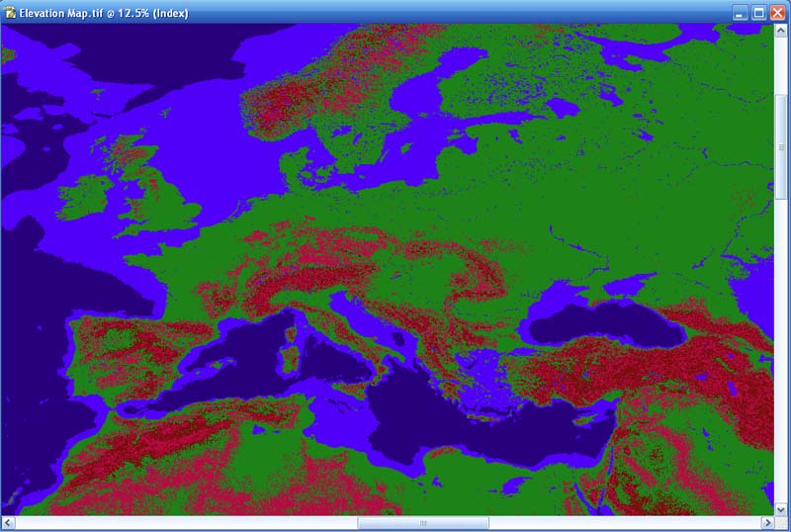This screenshot has width=791, height=532.
Task: Click the document icon in the title bar
Action: point(11,13)
